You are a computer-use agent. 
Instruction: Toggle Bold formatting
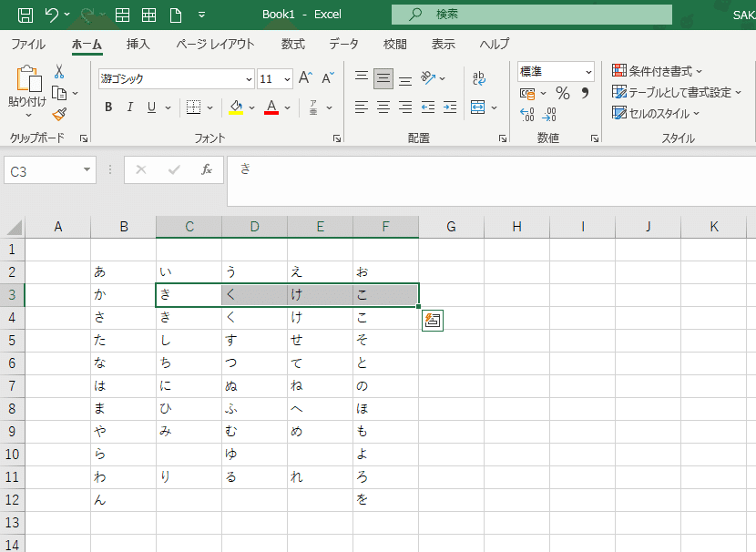(x=108, y=107)
